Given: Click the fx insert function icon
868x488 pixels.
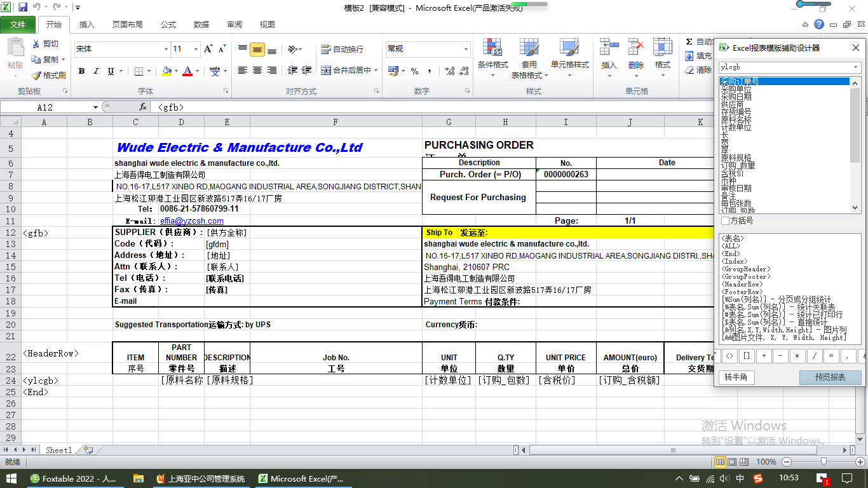Looking at the screenshot, I should tap(143, 107).
